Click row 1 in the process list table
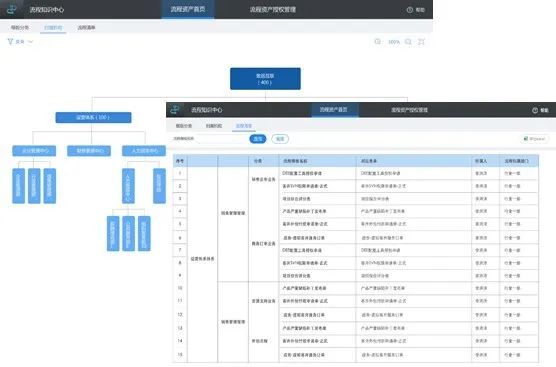The width and height of the screenshot is (556, 367). pos(356,173)
